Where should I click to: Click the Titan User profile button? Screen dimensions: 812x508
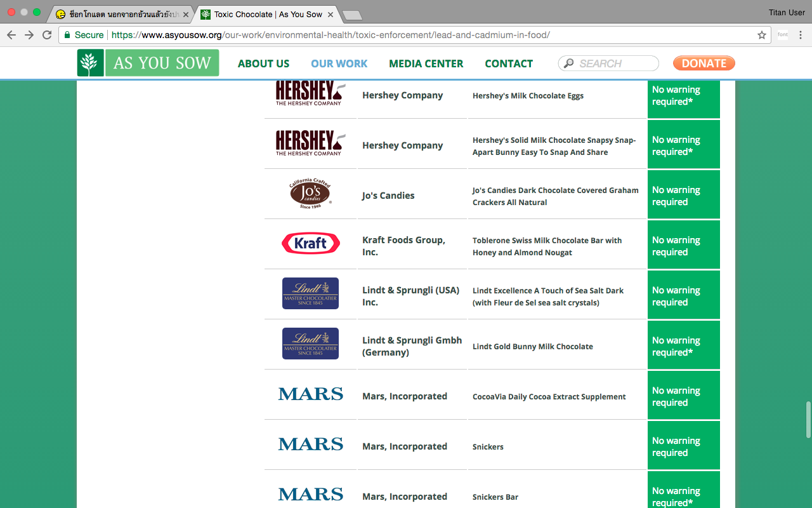[787, 13]
